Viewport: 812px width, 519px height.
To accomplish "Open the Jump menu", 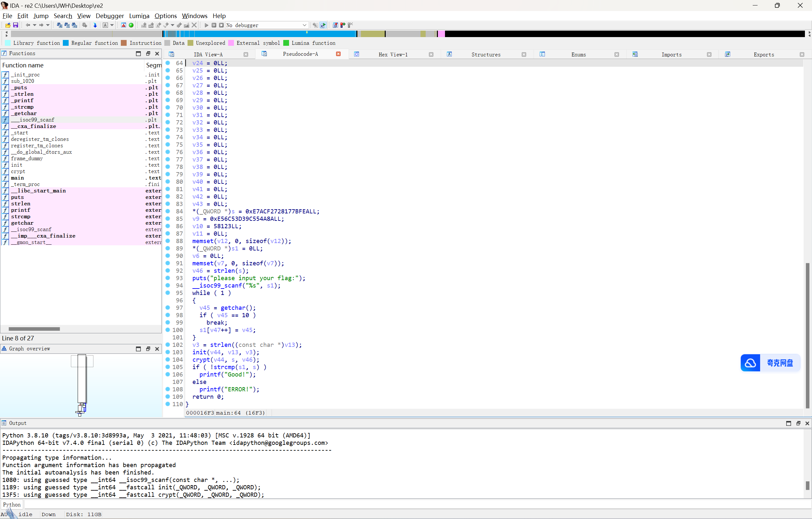I will click(41, 16).
